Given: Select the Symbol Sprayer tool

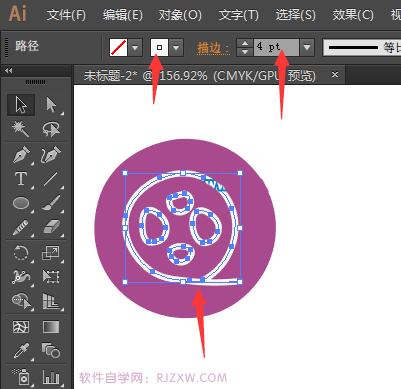Looking at the screenshot, I should (x=21, y=377).
